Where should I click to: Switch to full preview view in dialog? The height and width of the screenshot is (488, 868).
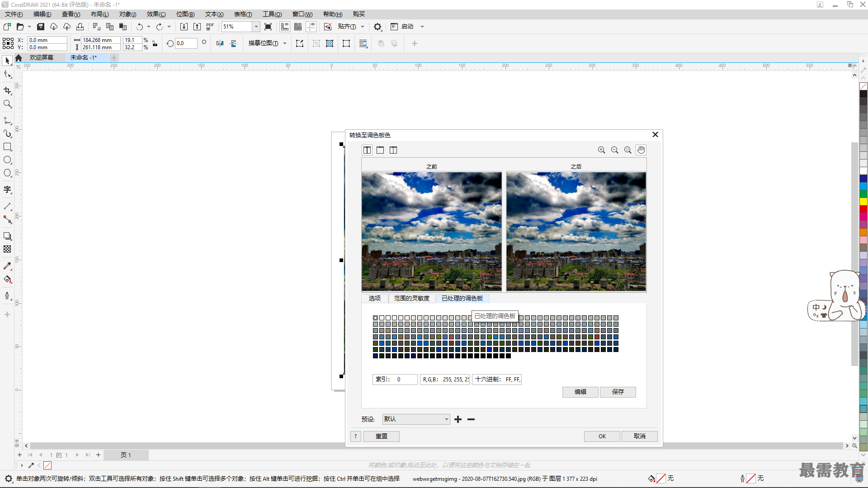pyautogui.click(x=380, y=150)
